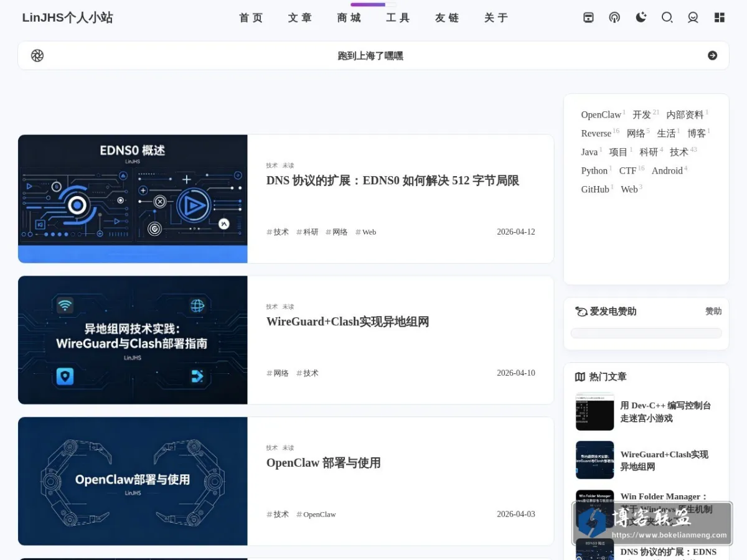Click the #科研 tag on the EDNS0 post

coord(308,232)
